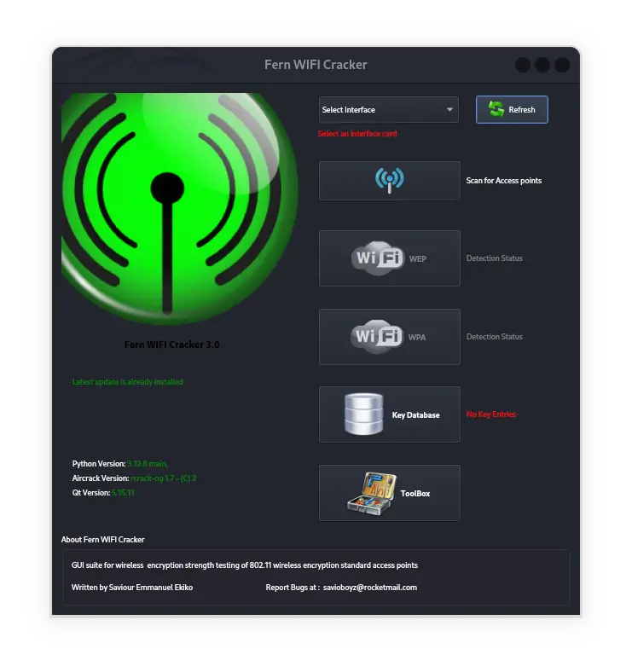The height and width of the screenshot is (672, 632).
Task: Click the Key Database button label
Action: coord(415,415)
